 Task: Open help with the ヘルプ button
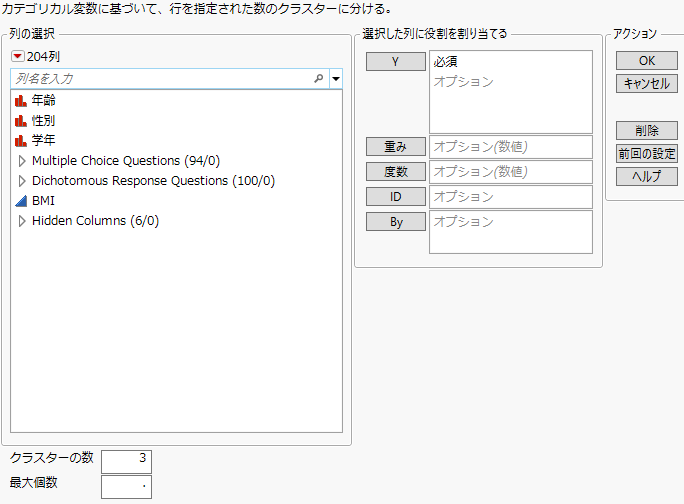pyautogui.click(x=646, y=176)
